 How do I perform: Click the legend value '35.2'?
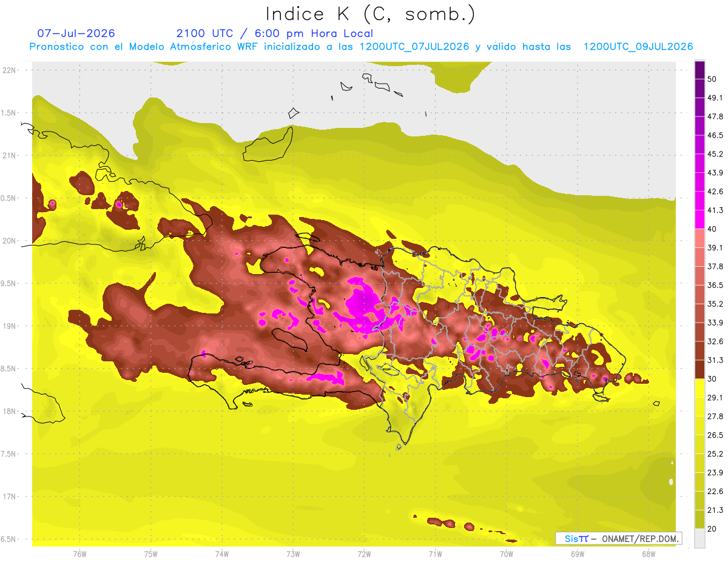715,304
